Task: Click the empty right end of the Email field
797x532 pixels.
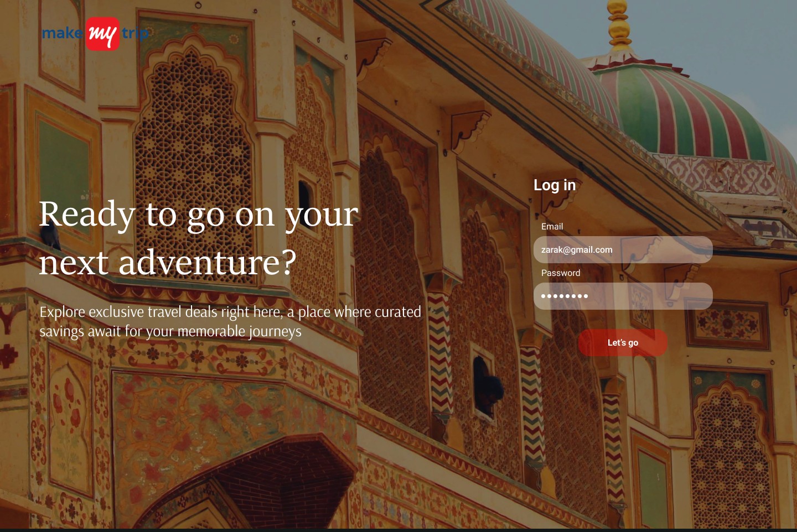Action: click(681, 249)
